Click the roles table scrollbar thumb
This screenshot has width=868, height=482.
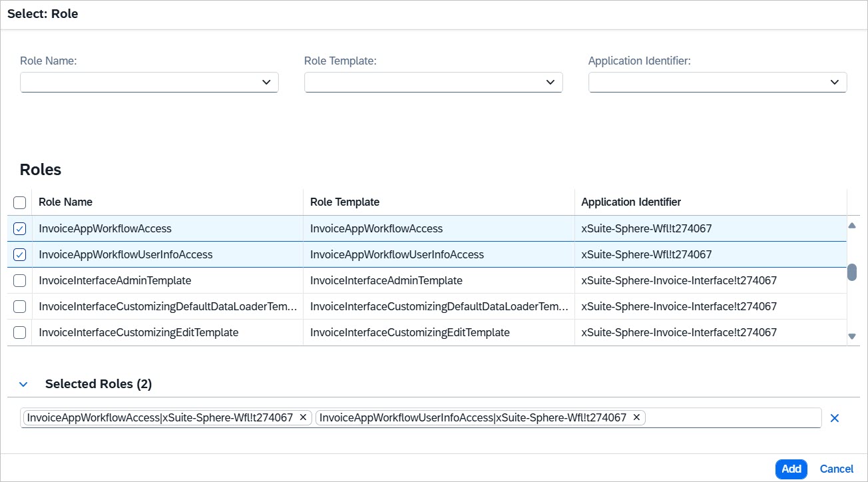tap(851, 272)
